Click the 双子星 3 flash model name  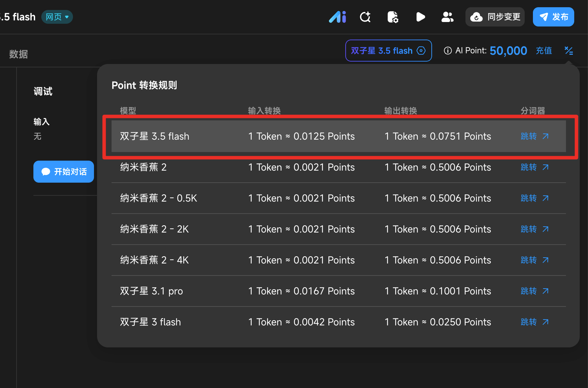click(150, 322)
